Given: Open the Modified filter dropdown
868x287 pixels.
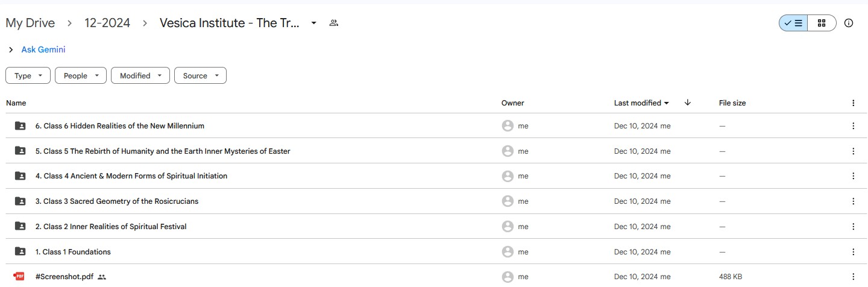Looking at the screenshot, I should pyautogui.click(x=140, y=75).
